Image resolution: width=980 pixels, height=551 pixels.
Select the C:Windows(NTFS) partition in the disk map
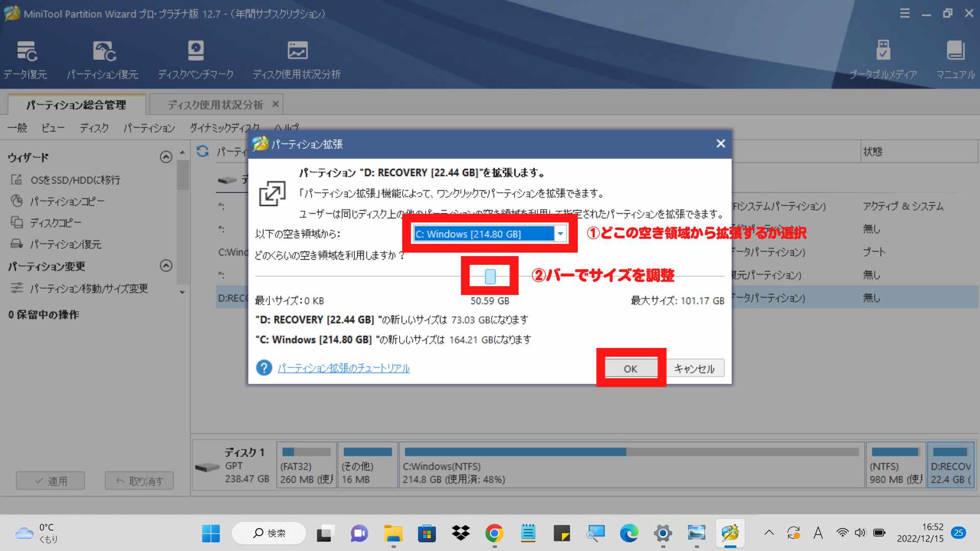coord(631,465)
